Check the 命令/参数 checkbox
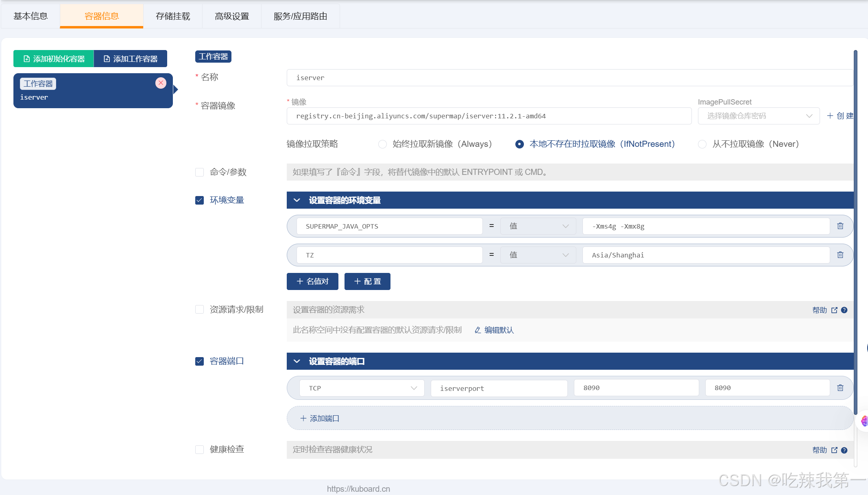The image size is (868, 495). click(199, 172)
